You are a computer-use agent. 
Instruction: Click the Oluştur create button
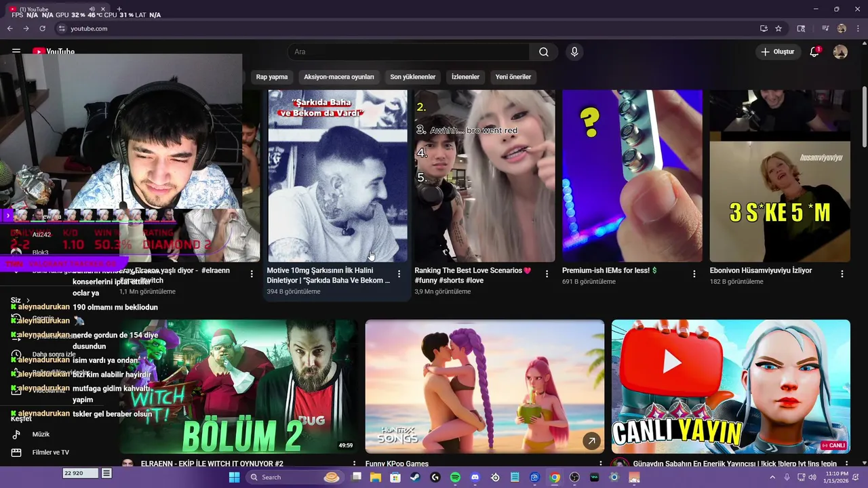click(777, 52)
